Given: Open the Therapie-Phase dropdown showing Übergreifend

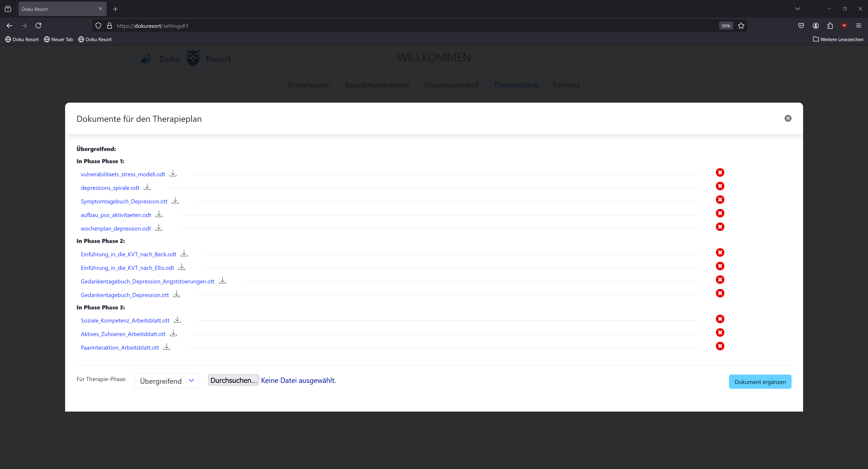Looking at the screenshot, I should coord(167,381).
